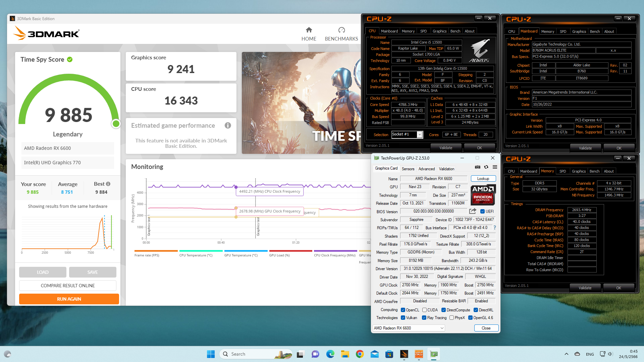
Task: Toggle the DirectCompute checkbox in GPU-Z
Action: [x=443, y=310]
